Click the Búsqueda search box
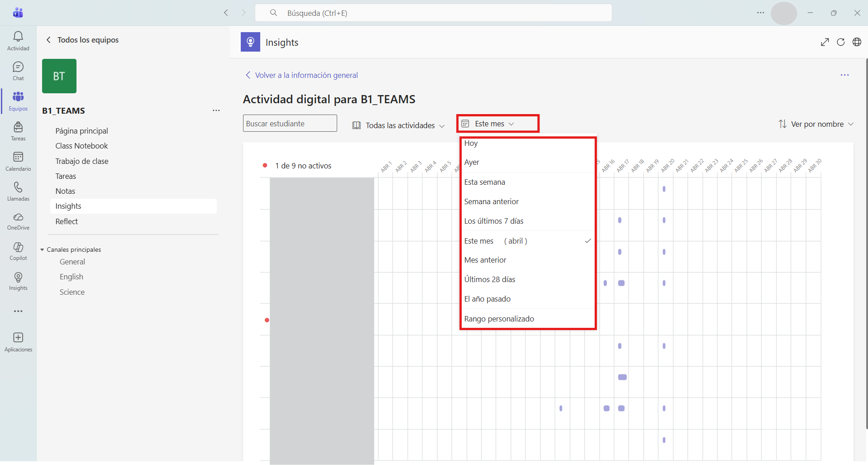 (434, 13)
